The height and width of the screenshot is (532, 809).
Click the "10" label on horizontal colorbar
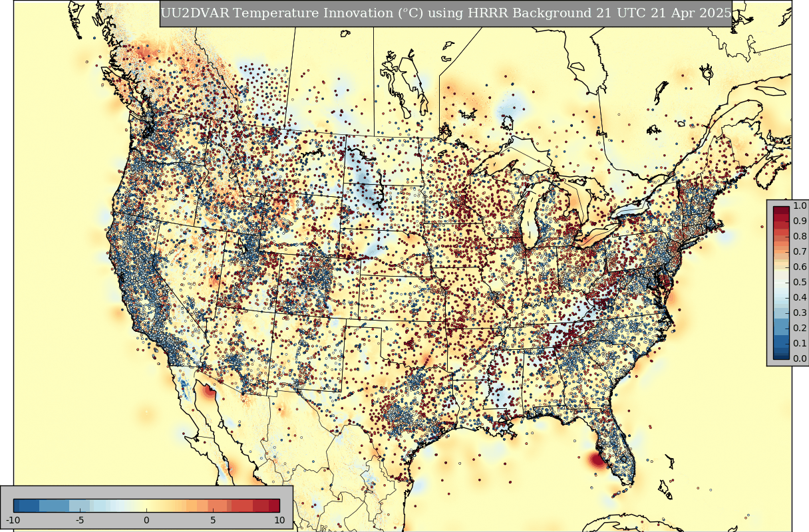click(x=279, y=519)
